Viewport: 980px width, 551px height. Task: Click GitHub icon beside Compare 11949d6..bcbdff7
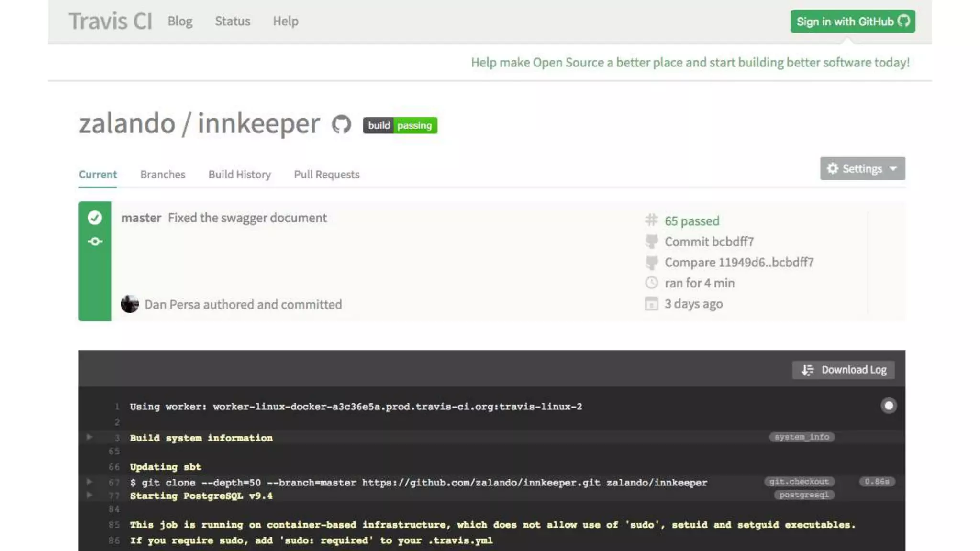tap(651, 262)
